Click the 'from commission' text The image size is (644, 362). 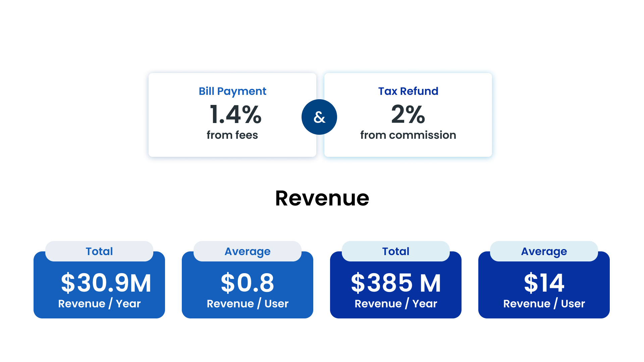click(408, 135)
